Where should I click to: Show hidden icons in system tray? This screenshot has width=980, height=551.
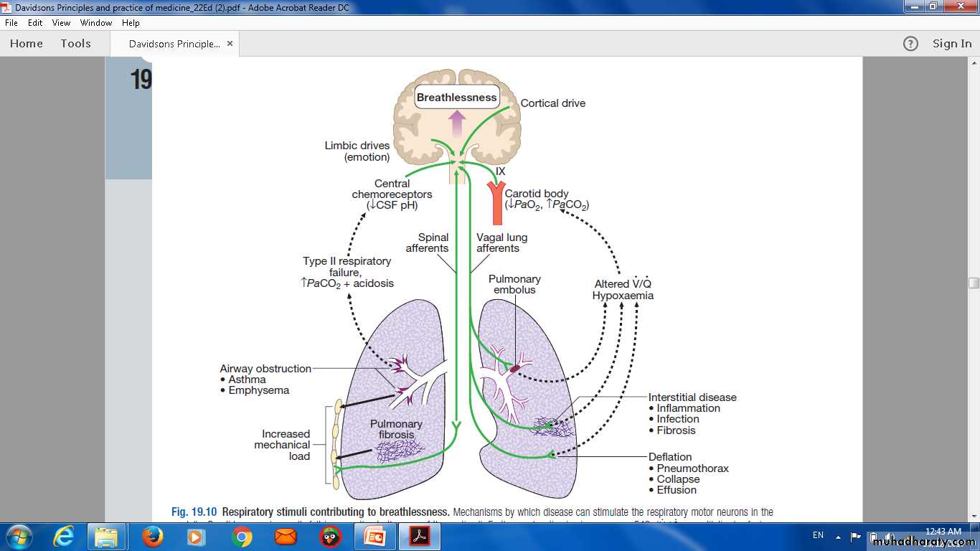[x=838, y=536]
